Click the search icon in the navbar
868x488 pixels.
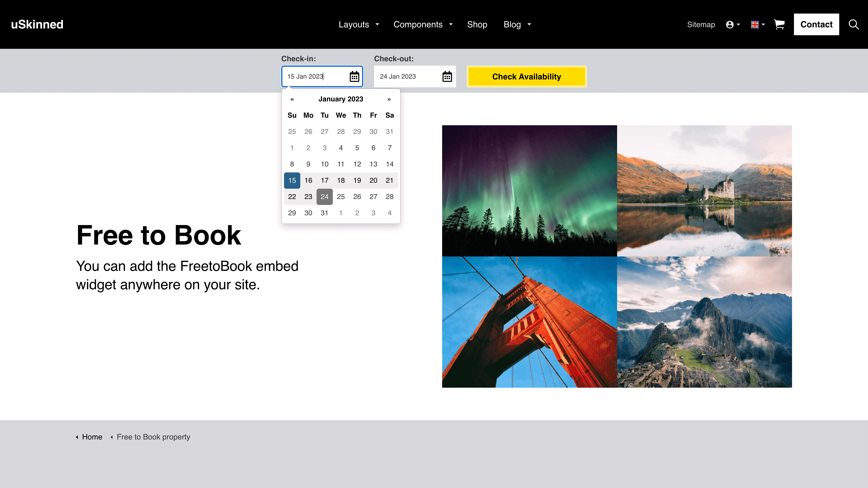coord(854,24)
